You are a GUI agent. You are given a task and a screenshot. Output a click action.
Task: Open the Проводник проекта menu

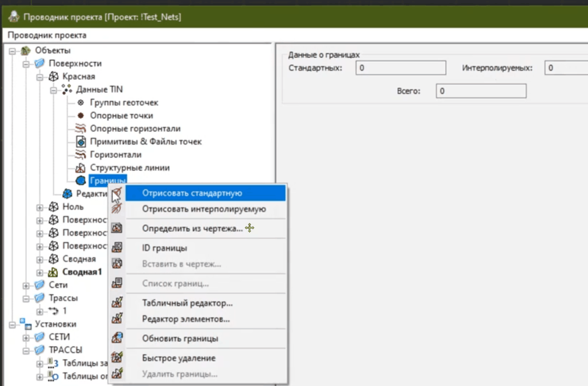[x=47, y=35]
